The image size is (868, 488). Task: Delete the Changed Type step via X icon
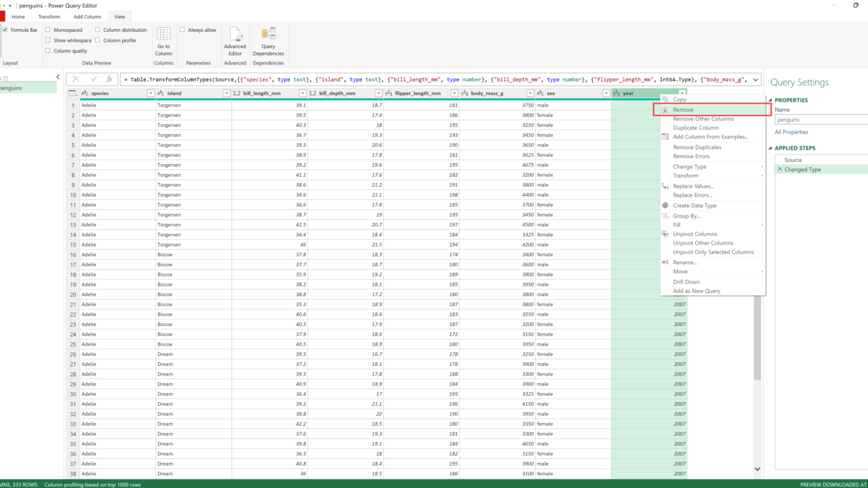(780, 169)
